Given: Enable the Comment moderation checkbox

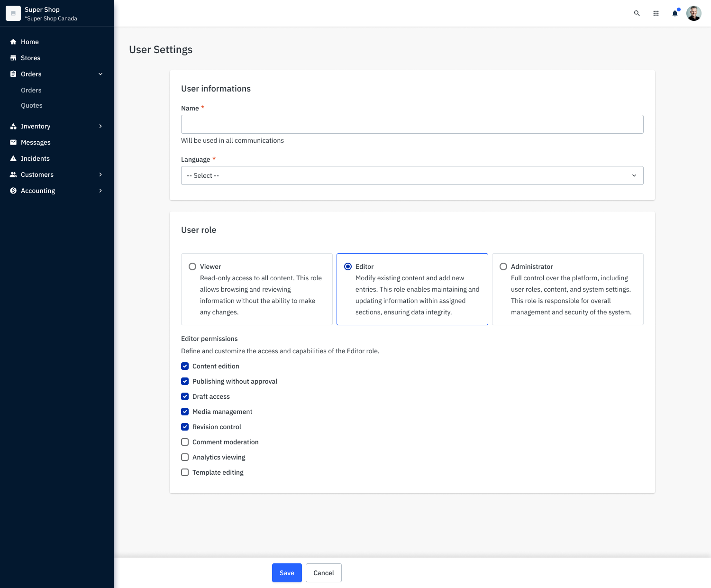Looking at the screenshot, I should [185, 442].
